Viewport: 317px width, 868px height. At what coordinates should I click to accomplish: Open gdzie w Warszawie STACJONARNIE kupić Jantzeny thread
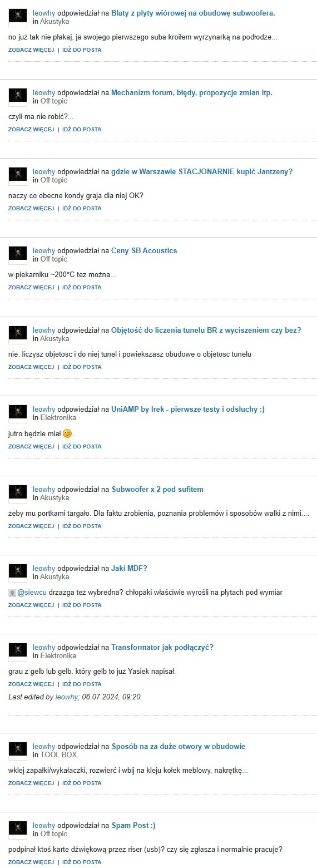pyautogui.click(x=202, y=171)
